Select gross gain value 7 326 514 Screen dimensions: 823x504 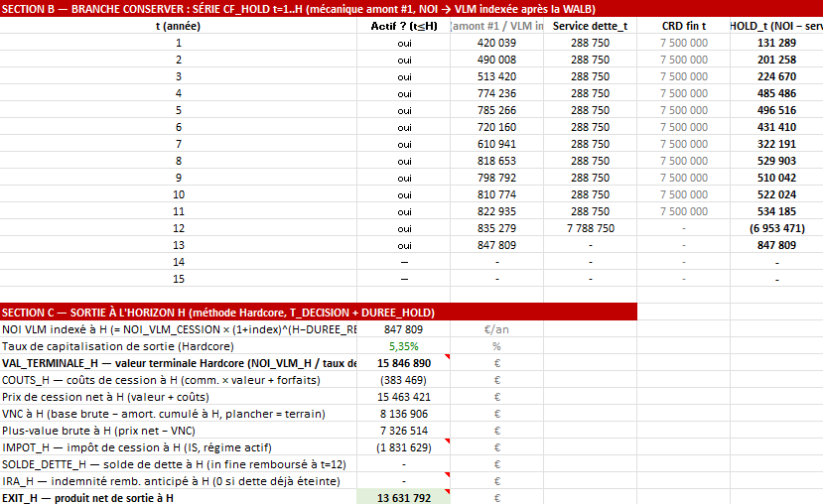tap(404, 431)
